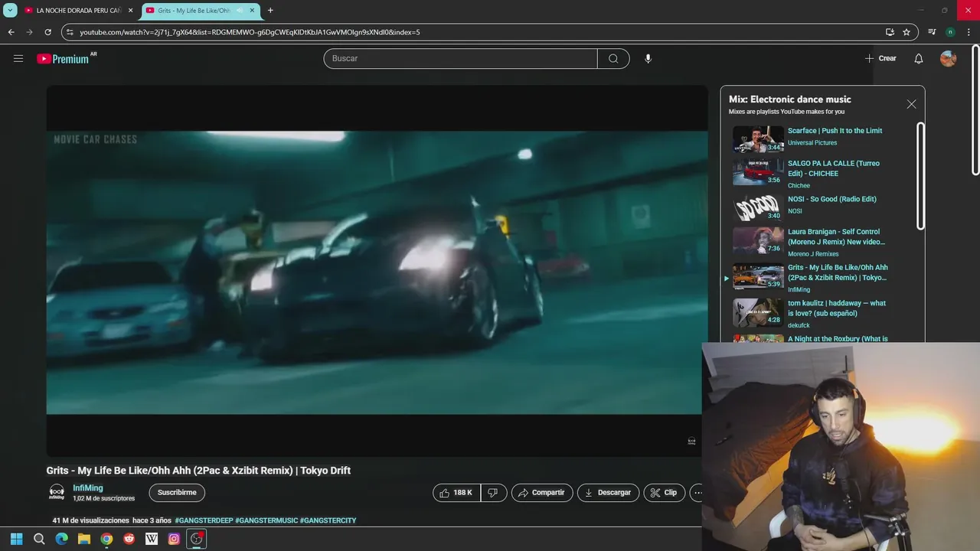This screenshot has height=551, width=980.
Task: Play Laura Branigan Self Control thumbnail
Action: click(758, 241)
